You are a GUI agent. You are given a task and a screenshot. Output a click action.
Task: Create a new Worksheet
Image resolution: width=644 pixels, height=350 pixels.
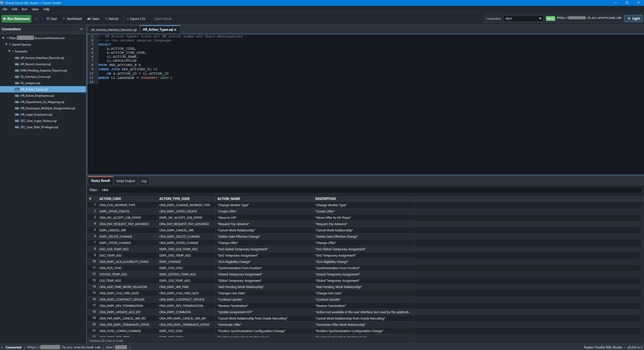tap(72, 19)
